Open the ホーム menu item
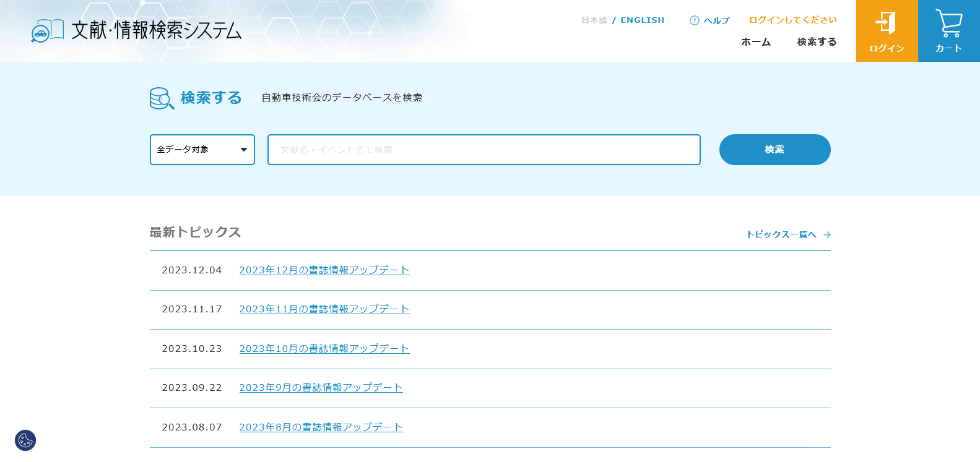The image size is (980, 462). (756, 42)
